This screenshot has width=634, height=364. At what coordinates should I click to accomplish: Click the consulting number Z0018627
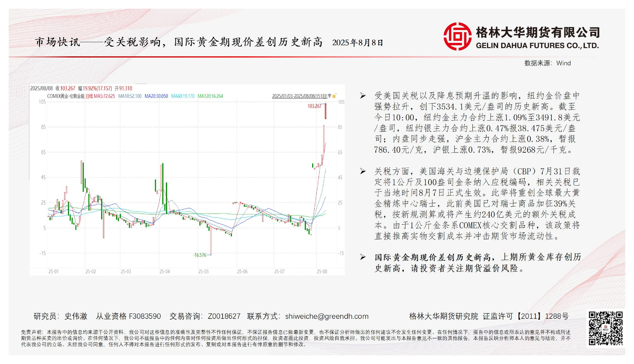tap(224, 316)
